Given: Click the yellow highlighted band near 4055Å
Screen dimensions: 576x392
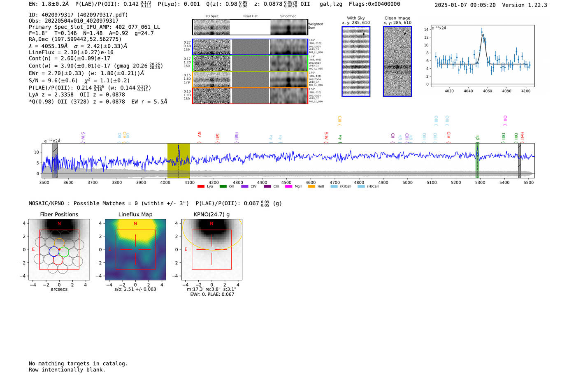Looking at the screenshot, I should (179, 160).
